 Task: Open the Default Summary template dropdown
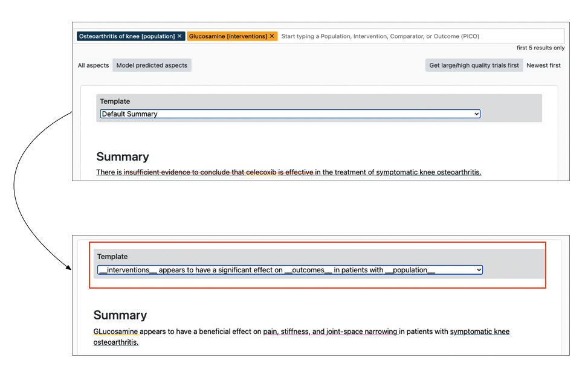pyautogui.click(x=290, y=114)
